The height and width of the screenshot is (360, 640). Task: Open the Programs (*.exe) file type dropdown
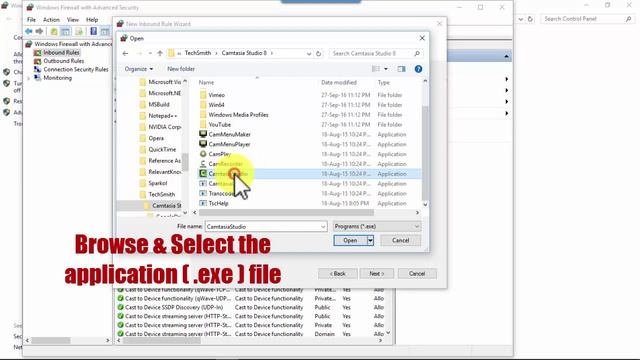click(x=377, y=227)
